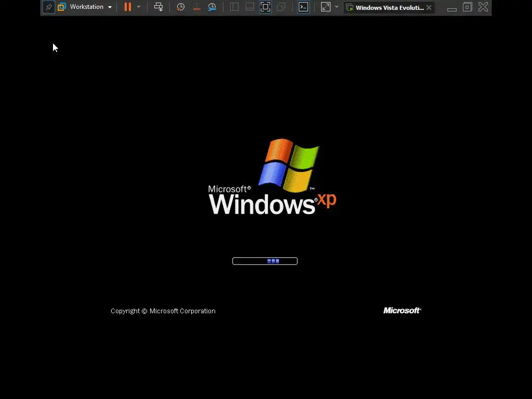Show or hide the thumbnail bar

(250, 7)
